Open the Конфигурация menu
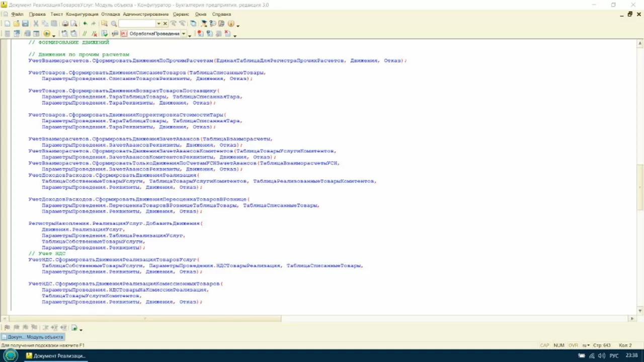Screen dimensions: 644x362 [82, 14]
